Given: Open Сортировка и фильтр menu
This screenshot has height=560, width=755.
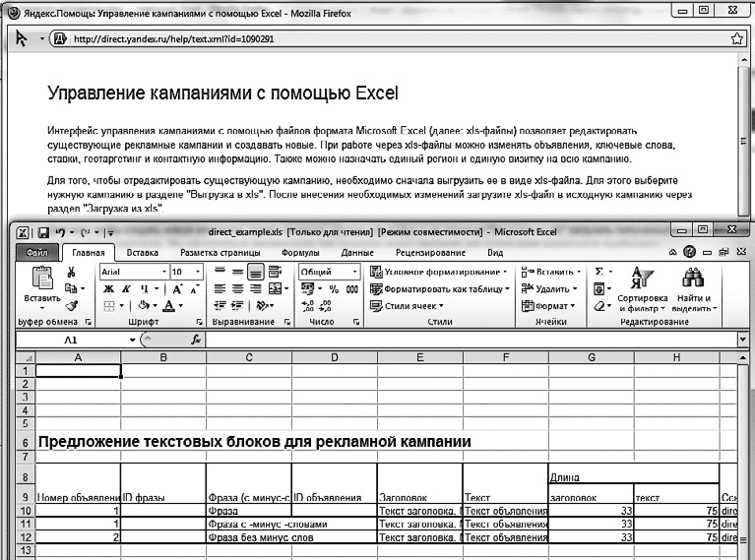Looking at the screenshot, I should [643, 289].
